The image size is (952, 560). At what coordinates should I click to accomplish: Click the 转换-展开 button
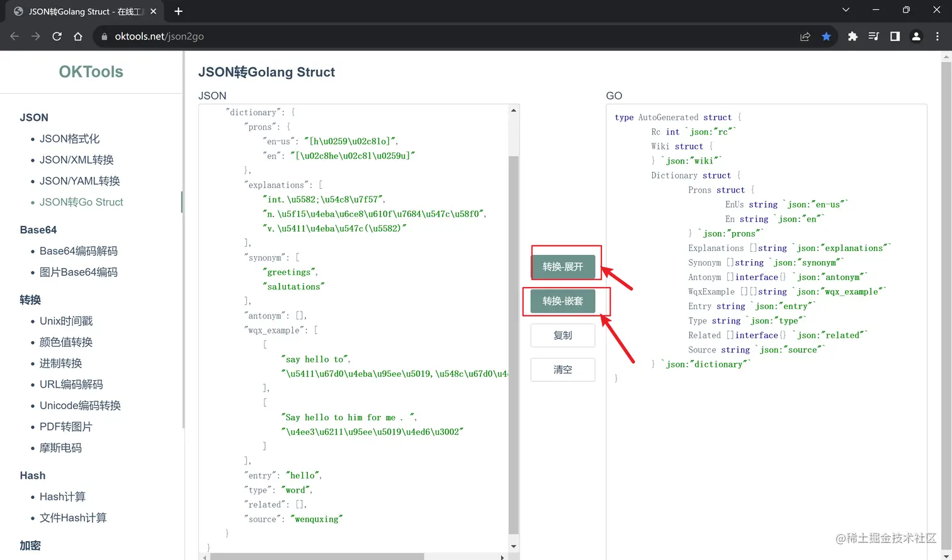pos(563,267)
